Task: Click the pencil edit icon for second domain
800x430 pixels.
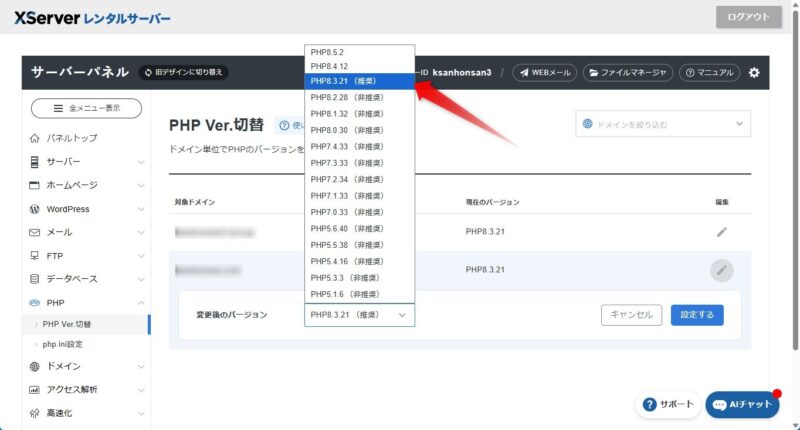Action: 722,270
